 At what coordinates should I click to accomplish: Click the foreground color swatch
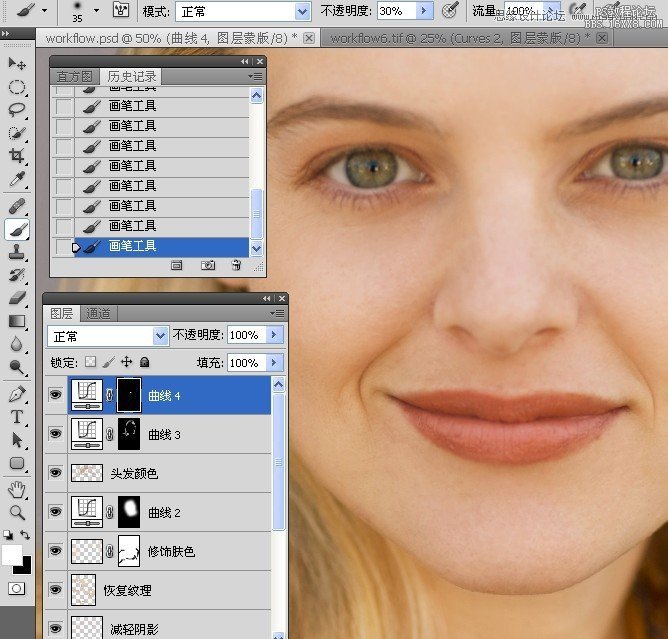coord(12,555)
